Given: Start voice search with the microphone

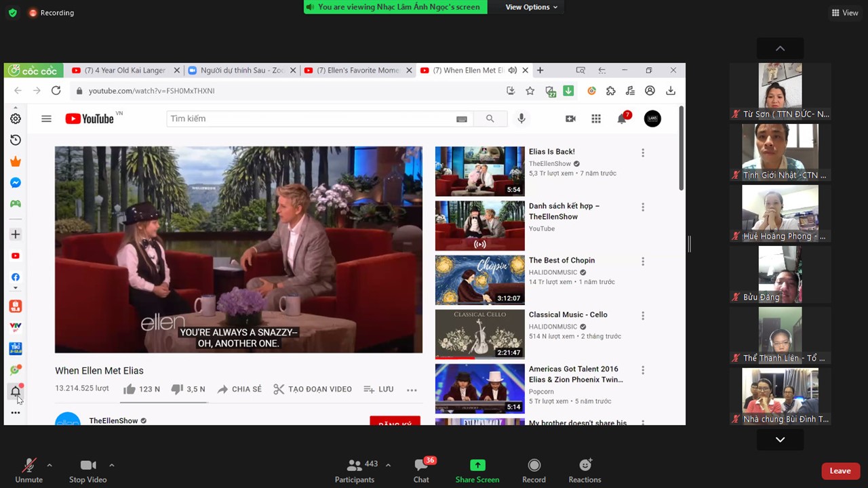Looking at the screenshot, I should pos(521,119).
